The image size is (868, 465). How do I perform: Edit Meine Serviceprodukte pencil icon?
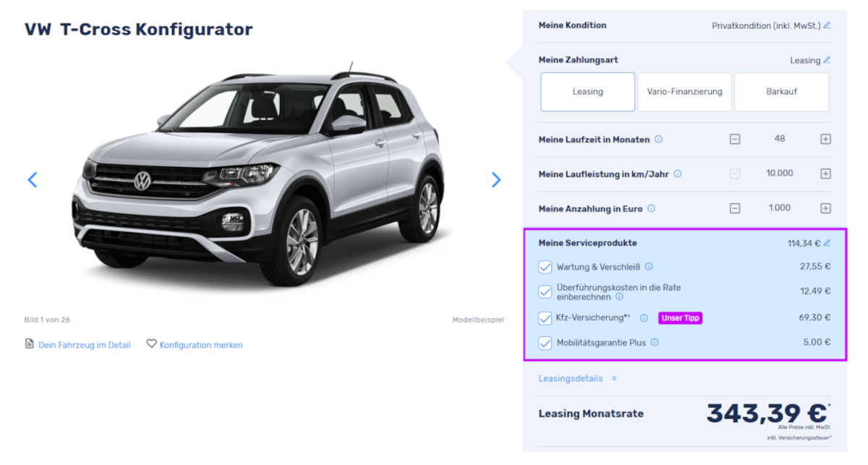pos(827,243)
